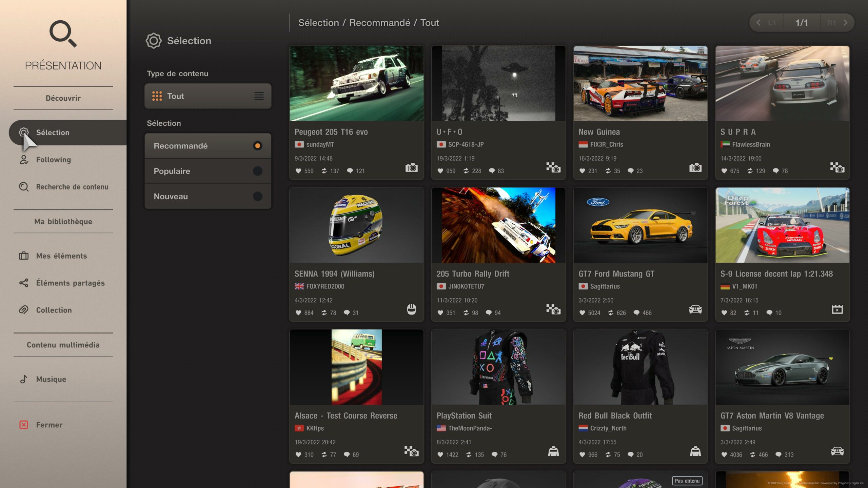The width and height of the screenshot is (868, 488).
Task: Click the suit icon on the Red Bull Black Outfit card
Action: click(695, 451)
